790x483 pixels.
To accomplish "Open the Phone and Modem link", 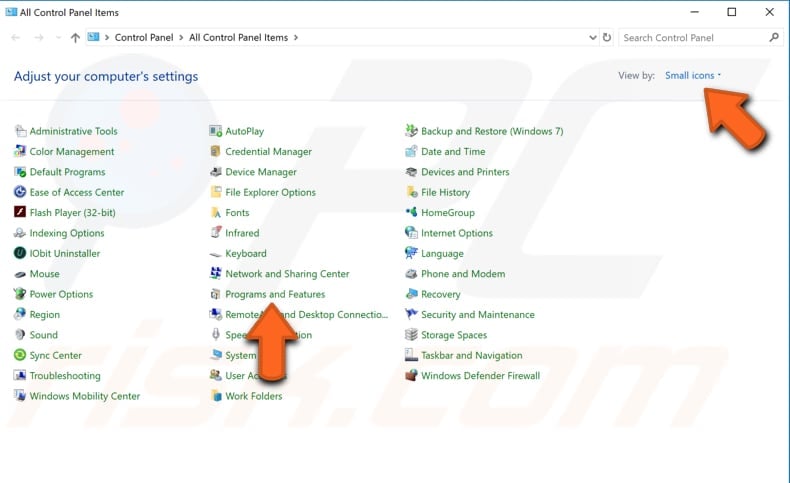I will coord(463,273).
